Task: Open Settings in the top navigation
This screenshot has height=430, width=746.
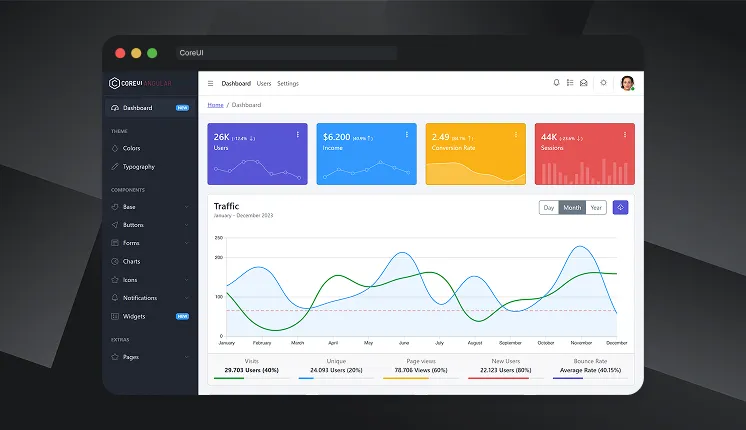Action: pos(288,83)
